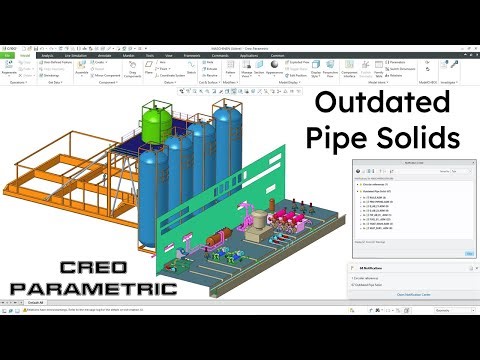Switch to the Annotate tab

point(105,55)
